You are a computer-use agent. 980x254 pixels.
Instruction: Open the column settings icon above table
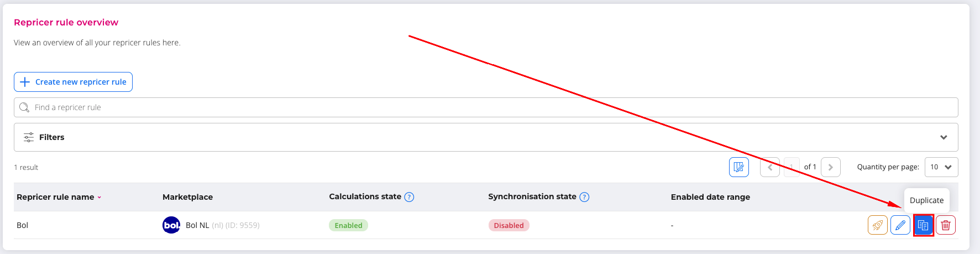pyautogui.click(x=738, y=167)
